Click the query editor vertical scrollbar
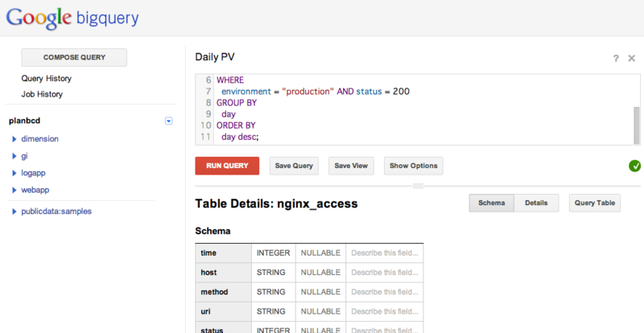644x333 pixels. pyautogui.click(x=636, y=125)
